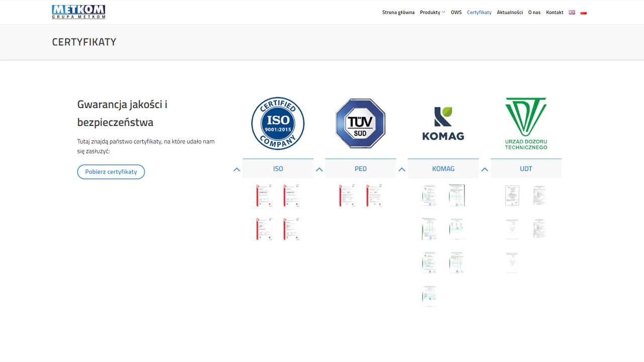Open second UDT certificate thumbnail in top row
The width and height of the screenshot is (644, 362).
tap(539, 196)
